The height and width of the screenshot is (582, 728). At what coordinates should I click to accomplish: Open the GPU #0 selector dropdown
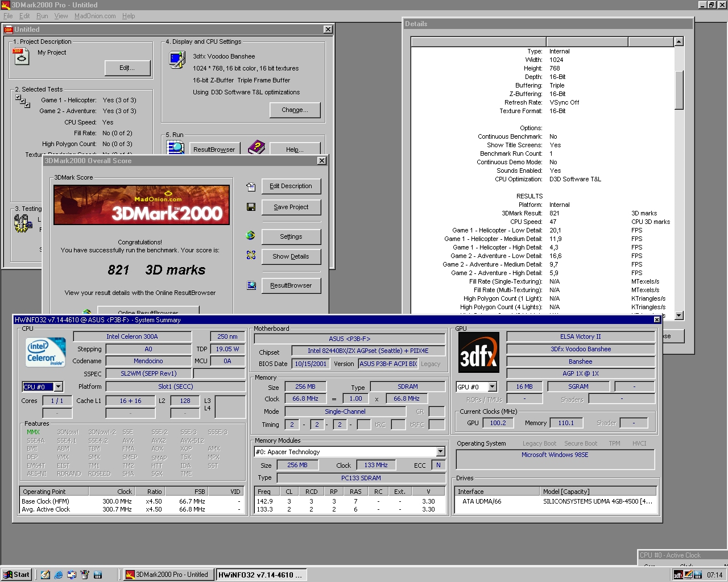click(493, 387)
